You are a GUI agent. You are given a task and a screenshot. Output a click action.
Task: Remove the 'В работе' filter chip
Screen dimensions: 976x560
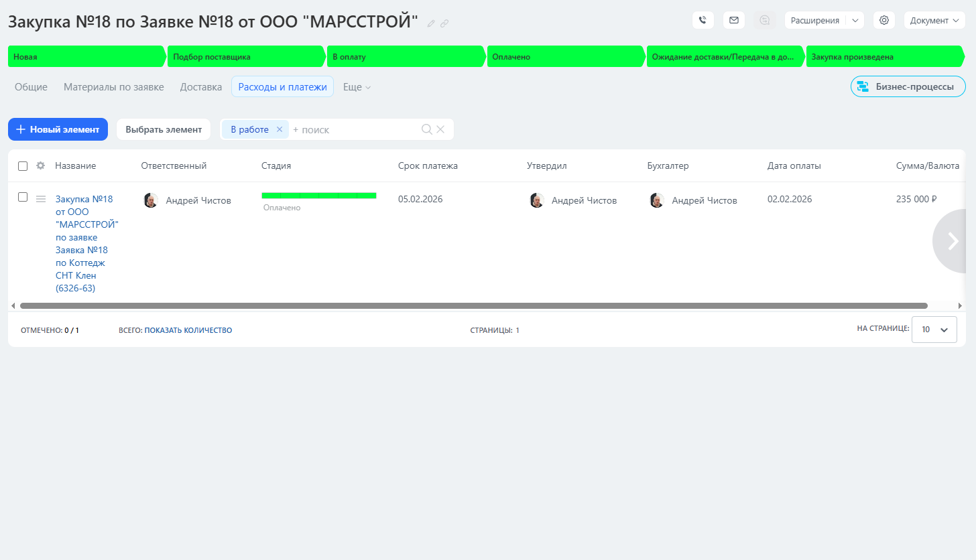pyautogui.click(x=280, y=129)
